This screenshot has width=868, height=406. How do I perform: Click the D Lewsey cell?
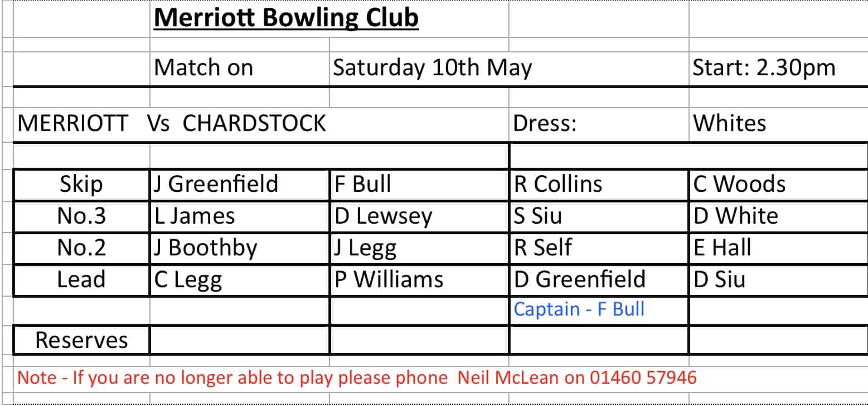coord(383,216)
